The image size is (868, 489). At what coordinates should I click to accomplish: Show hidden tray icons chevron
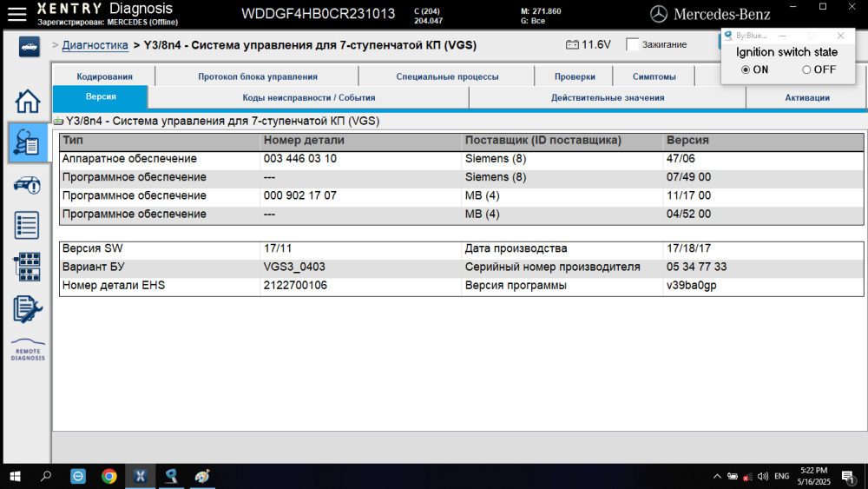(x=717, y=476)
